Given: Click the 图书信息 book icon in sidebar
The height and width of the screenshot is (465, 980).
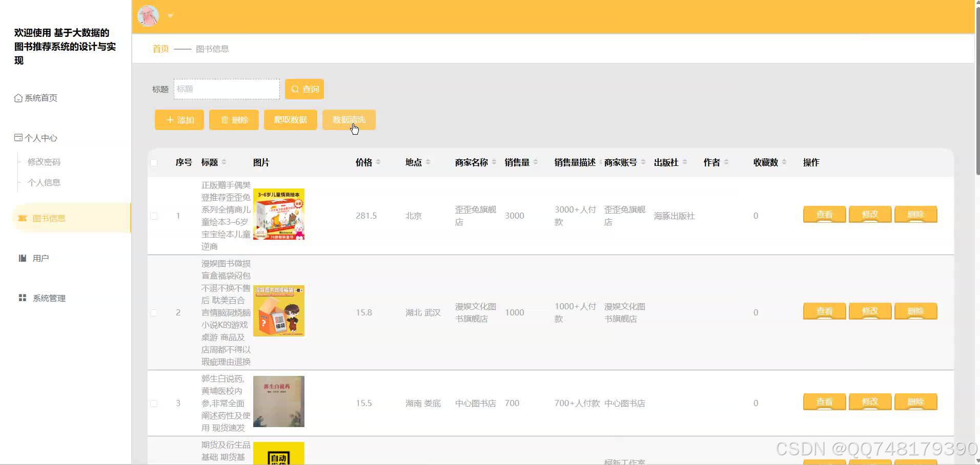Looking at the screenshot, I should coord(22,218).
